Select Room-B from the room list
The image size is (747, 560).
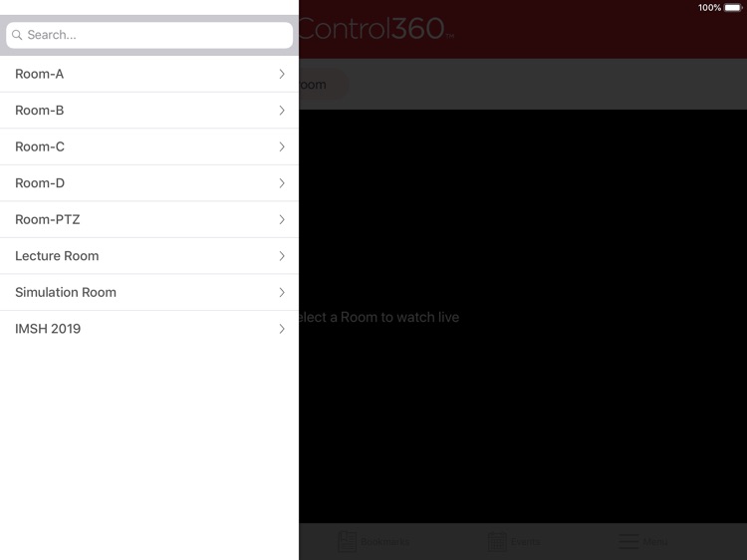point(149,110)
